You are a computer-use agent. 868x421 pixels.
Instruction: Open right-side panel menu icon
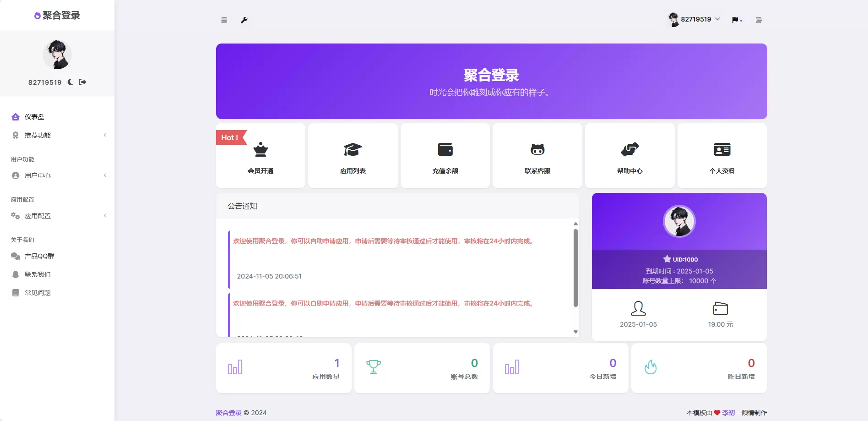(759, 20)
